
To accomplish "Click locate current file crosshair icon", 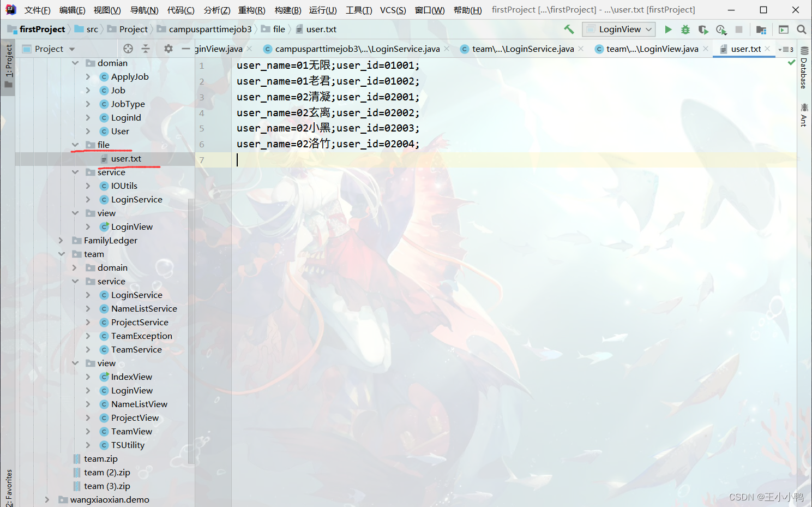I will (x=128, y=49).
